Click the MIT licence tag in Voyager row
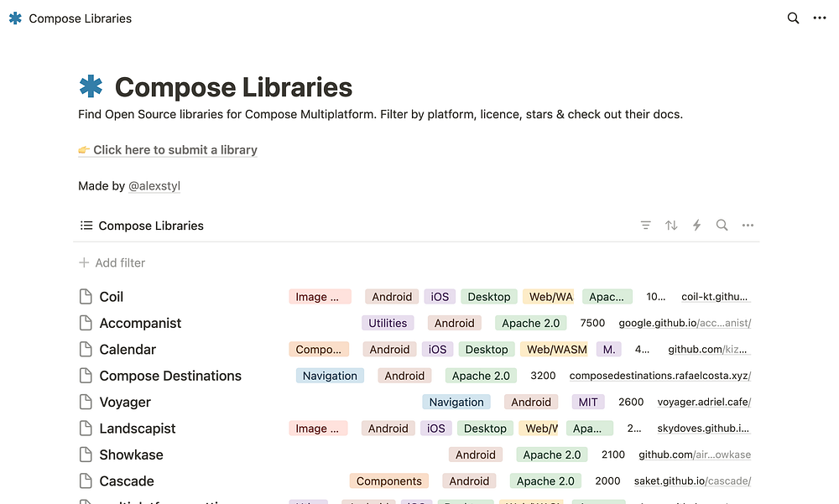839x504 pixels. [588, 402]
